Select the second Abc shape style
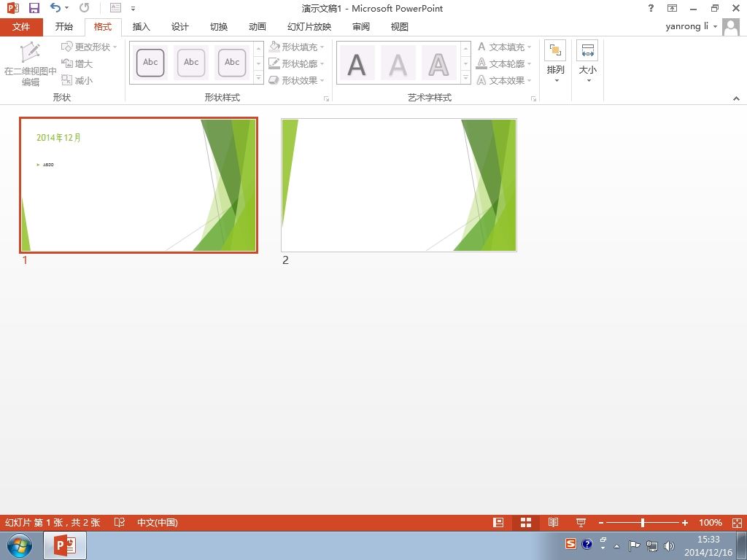 pos(191,62)
